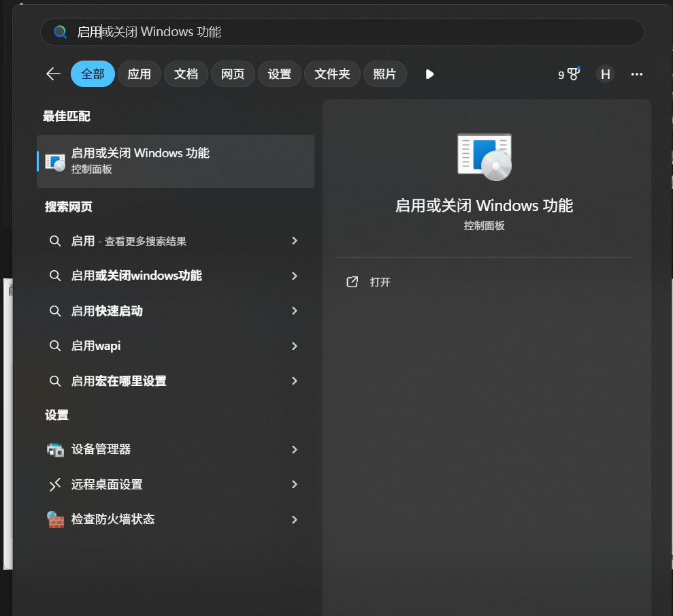Expand chevron beside 远程桌面设置
The image size is (673, 616).
pos(295,484)
